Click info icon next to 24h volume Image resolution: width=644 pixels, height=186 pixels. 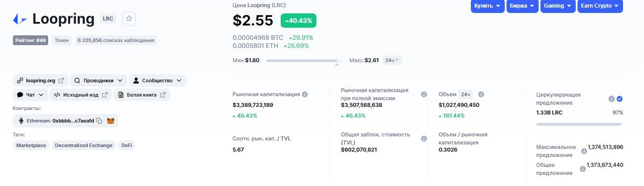(481, 94)
